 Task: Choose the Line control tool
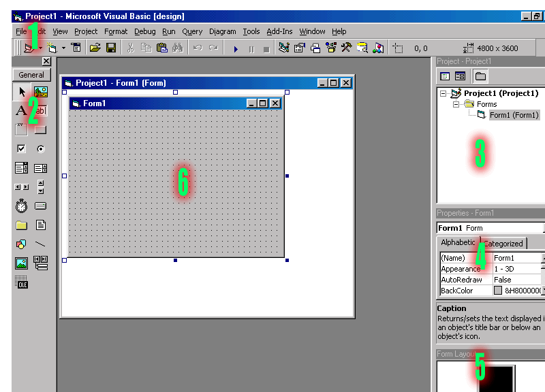tap(40, 244)
